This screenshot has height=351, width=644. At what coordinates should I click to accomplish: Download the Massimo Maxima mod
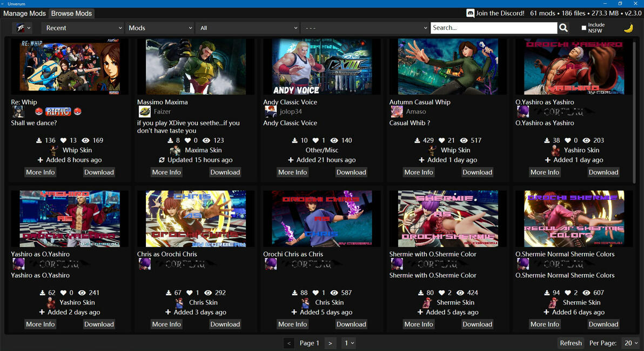coord(225,172)
